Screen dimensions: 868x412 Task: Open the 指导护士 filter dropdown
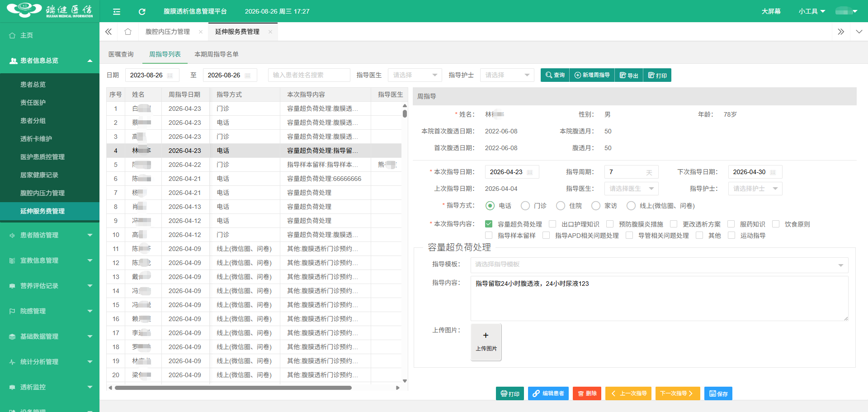(x=507, y=75)
